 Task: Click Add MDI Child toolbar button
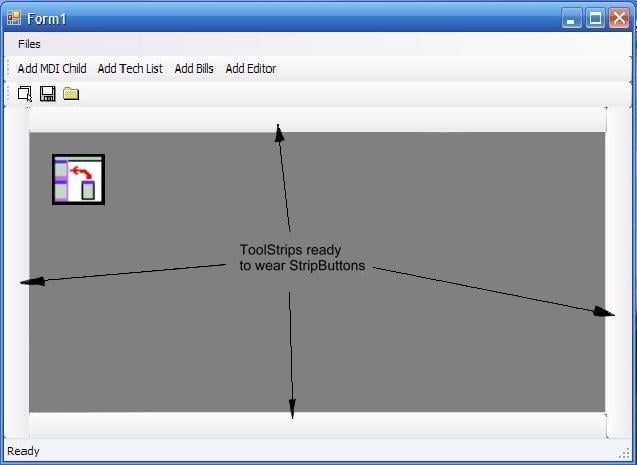point(52,69)
